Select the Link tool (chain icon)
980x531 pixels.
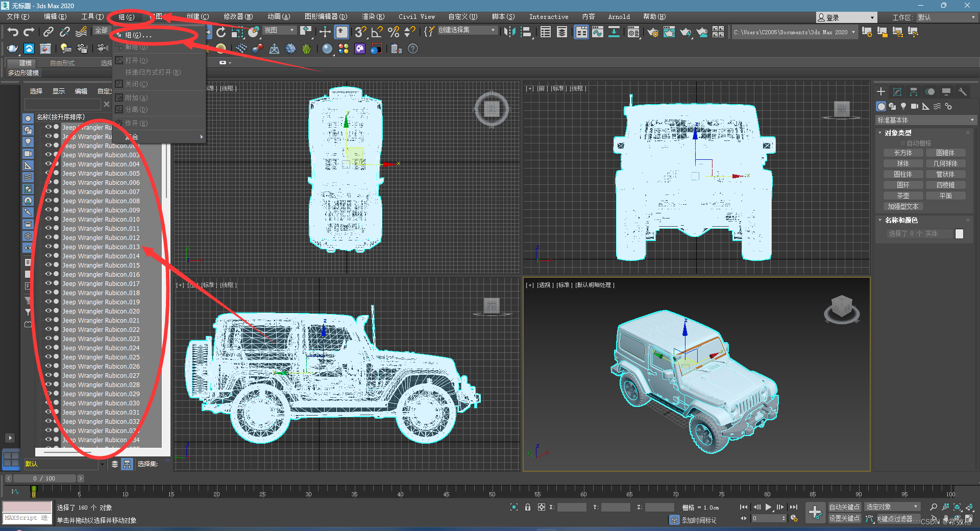coord(48,32)
